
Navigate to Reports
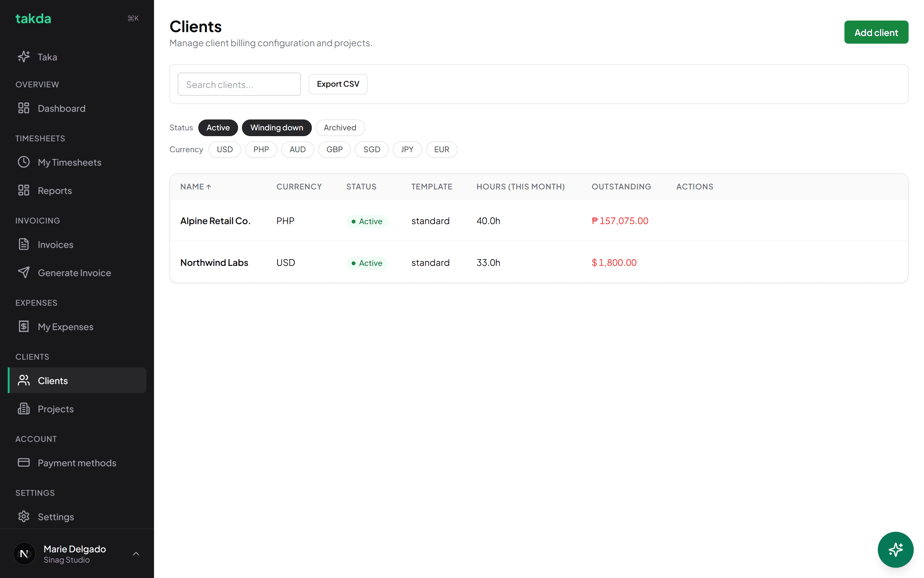click(77, 190)
